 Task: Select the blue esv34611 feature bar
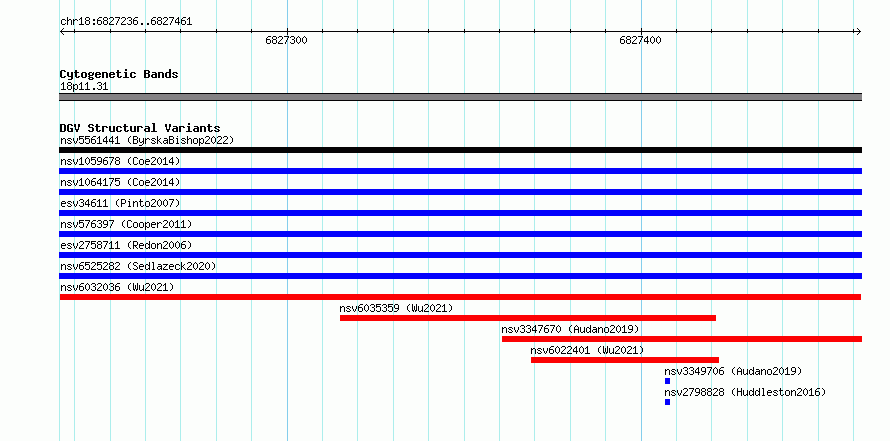click(x=460, y=213)
